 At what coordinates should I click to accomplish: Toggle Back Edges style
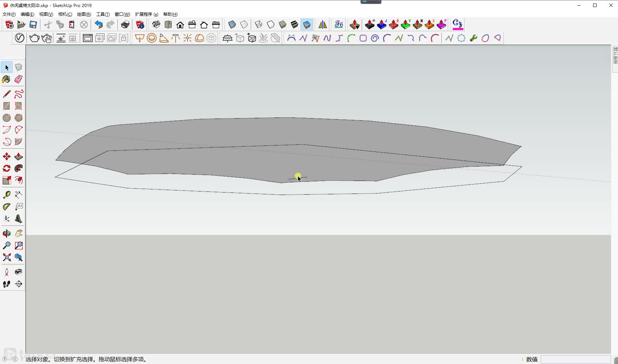244,25
